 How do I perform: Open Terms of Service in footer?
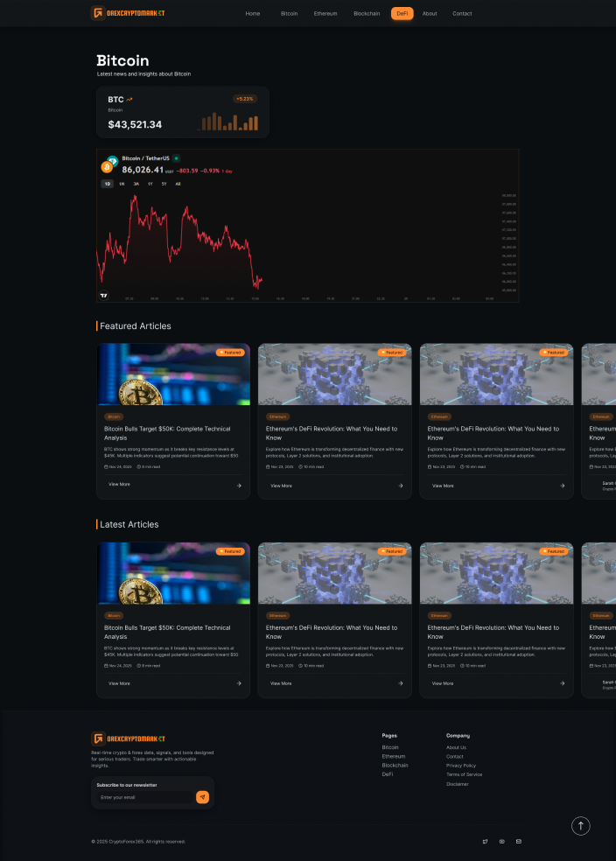(x=465, y=774)
